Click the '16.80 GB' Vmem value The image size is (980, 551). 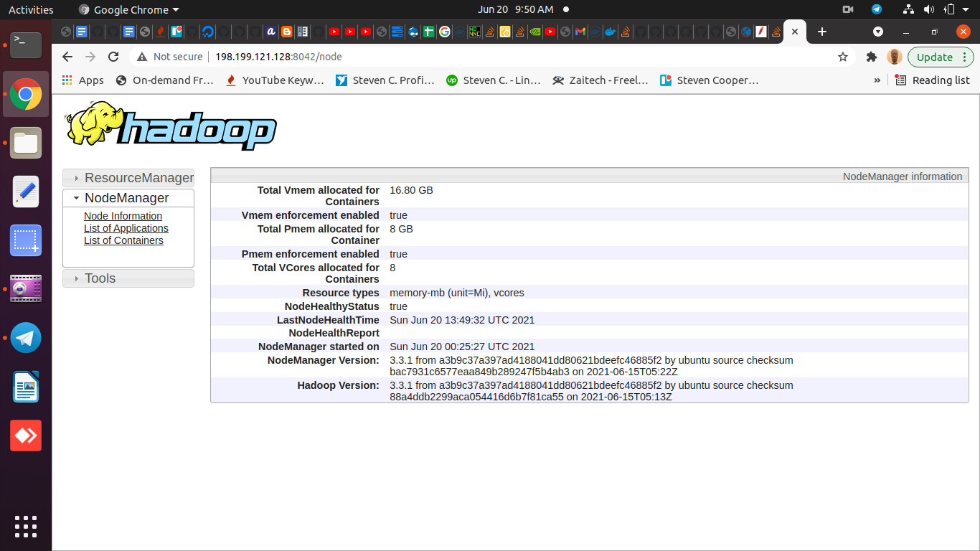click(x=411, y=190)
